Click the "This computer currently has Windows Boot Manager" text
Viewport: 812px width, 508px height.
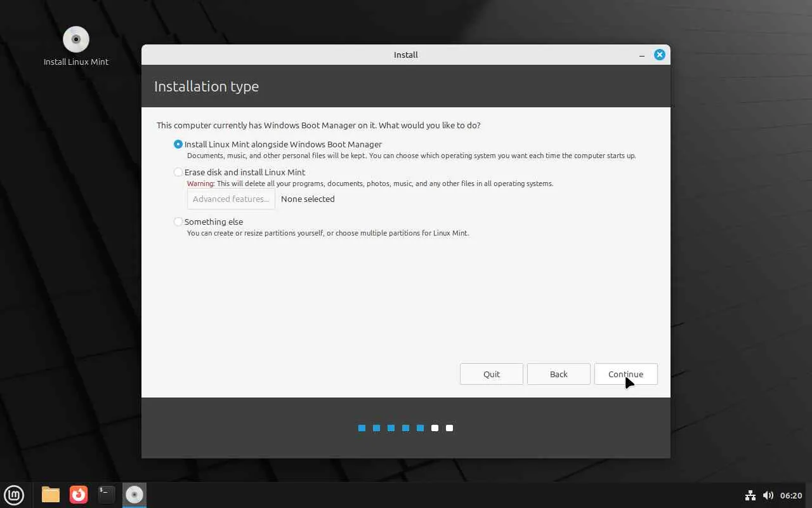[318, 125]
